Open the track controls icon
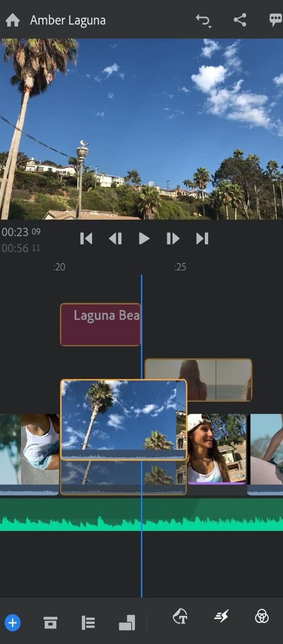The image size is (283, 644). coord(88,623)
